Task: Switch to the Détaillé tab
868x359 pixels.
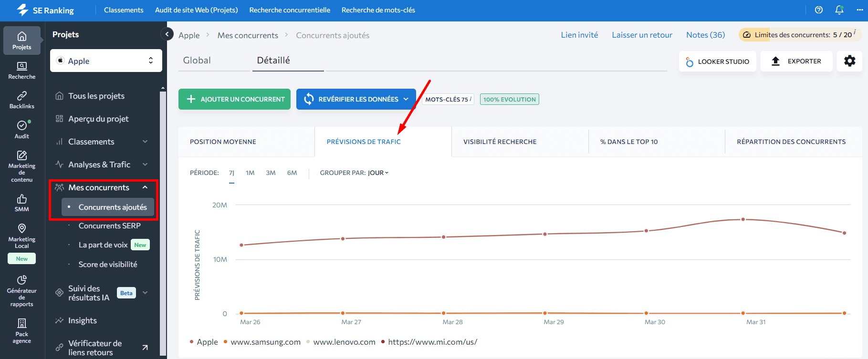Action: tap(273, 60)
